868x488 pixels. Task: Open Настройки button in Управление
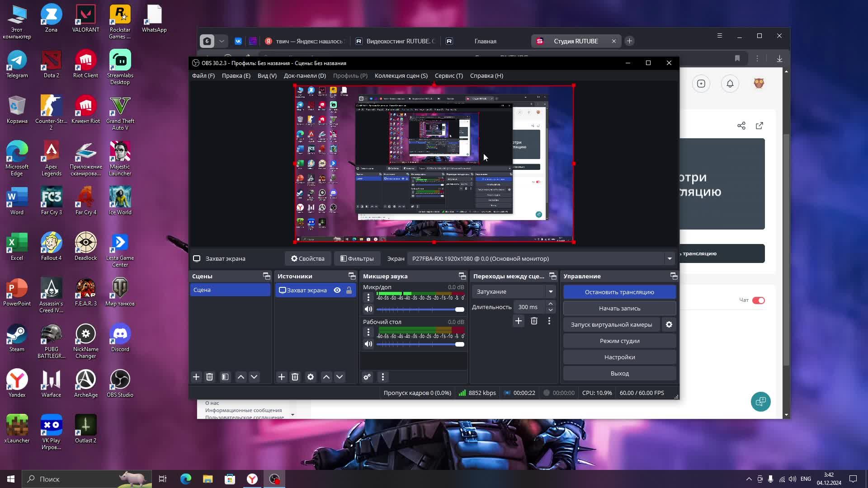tap(619, 357)
